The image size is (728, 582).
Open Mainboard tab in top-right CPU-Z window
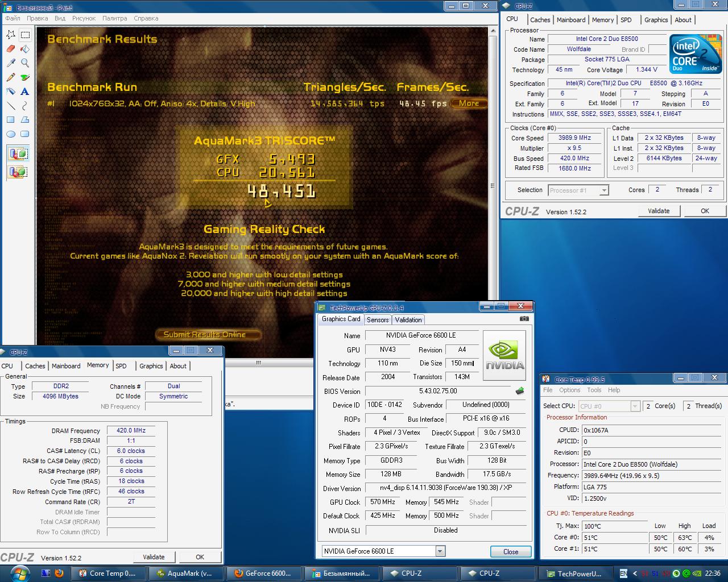click(571, 20)
